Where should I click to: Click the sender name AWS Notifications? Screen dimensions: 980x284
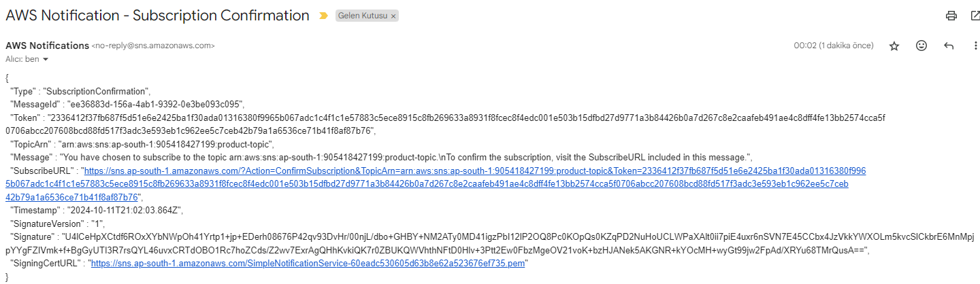click(x=47, y=46)
